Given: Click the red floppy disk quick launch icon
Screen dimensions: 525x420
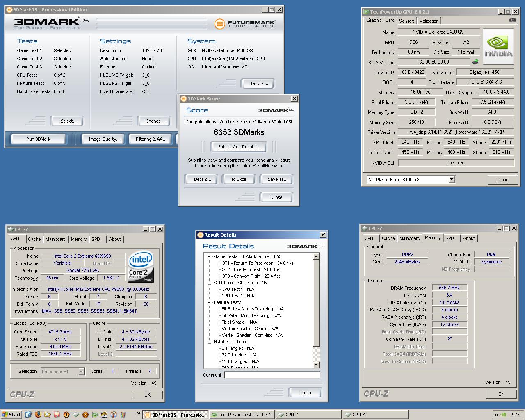Looking at the screenshot, I should coord(57,415).
